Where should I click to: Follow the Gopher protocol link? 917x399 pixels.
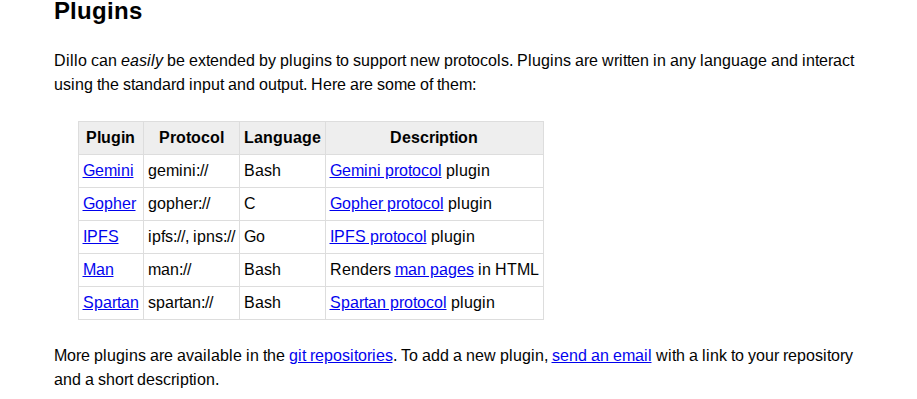387,203
